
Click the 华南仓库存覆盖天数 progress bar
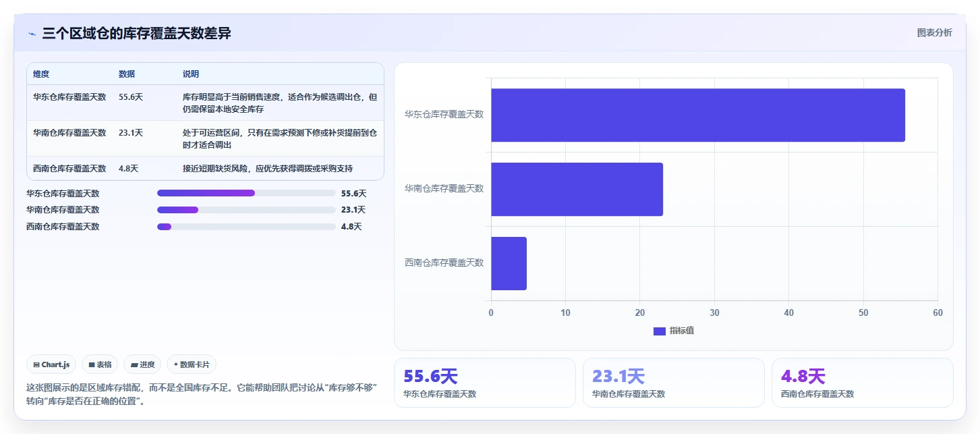[x=246, y=210]
